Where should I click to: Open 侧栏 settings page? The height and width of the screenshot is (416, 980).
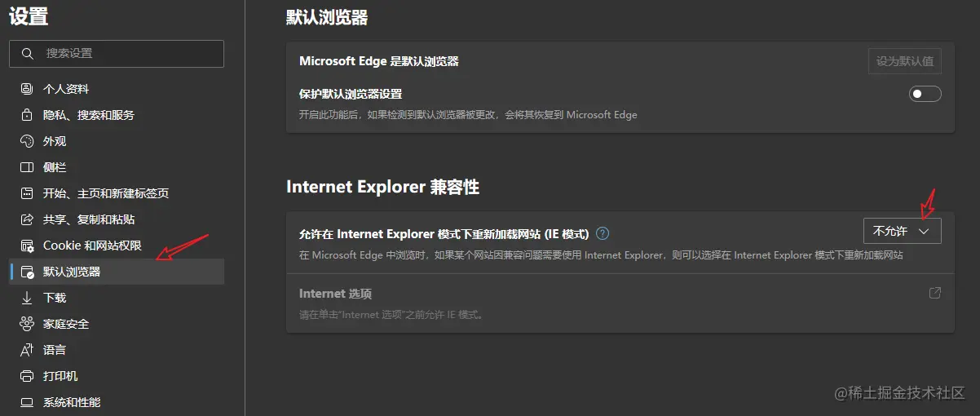tap(117, 167)
